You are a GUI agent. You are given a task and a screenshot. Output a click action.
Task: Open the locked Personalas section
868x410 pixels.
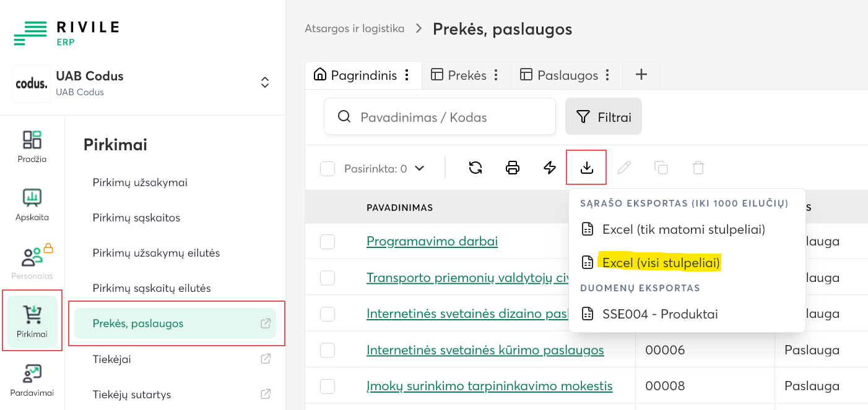[x=32, y=263]
